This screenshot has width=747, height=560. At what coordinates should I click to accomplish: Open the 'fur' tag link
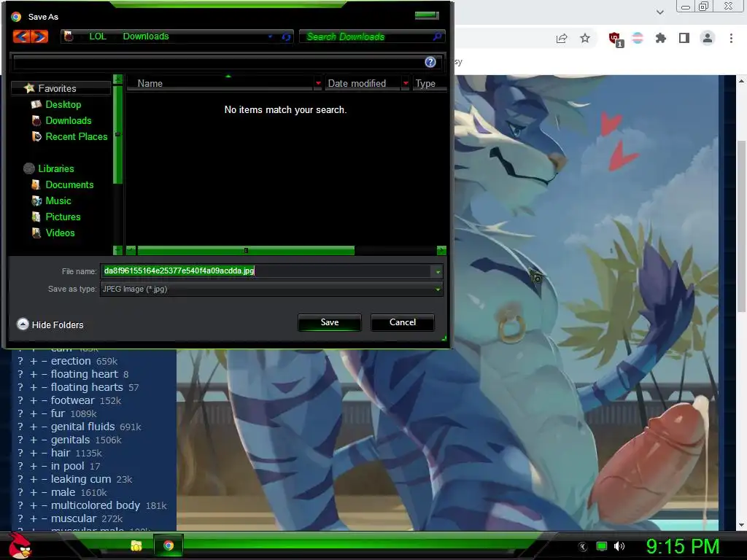58,413
